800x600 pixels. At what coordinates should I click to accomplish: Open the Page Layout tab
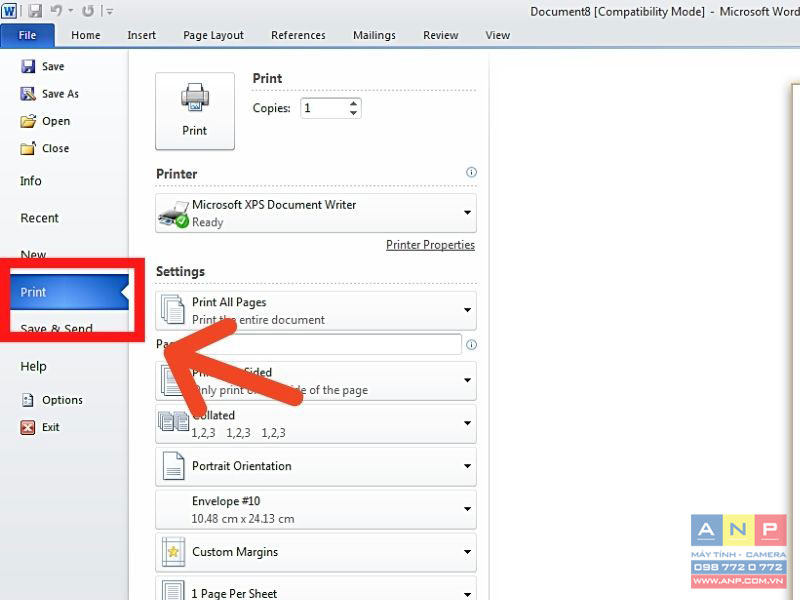click(x=213, y=35)
